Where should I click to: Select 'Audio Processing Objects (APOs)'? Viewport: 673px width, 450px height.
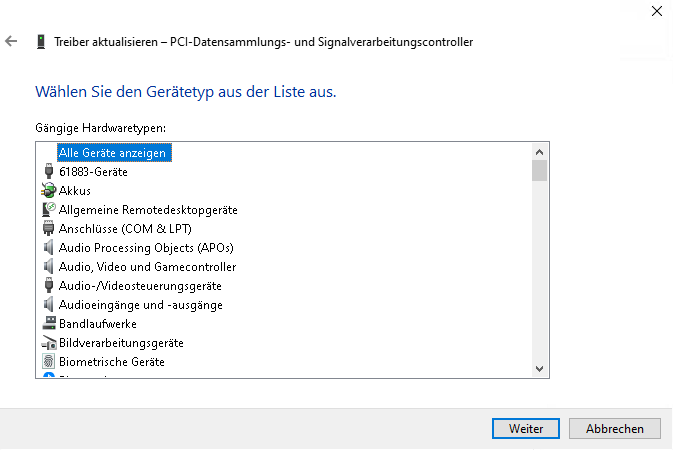coord(146,248)
